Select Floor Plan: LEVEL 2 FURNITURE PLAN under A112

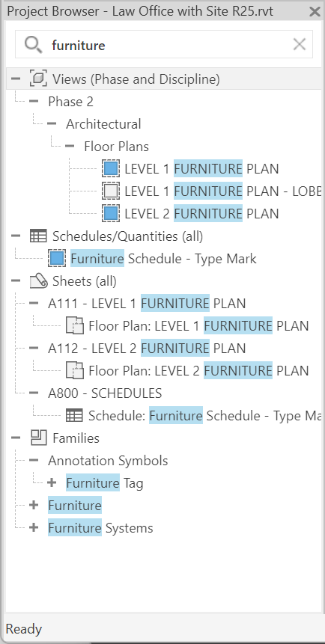click(x=198, y=371)
